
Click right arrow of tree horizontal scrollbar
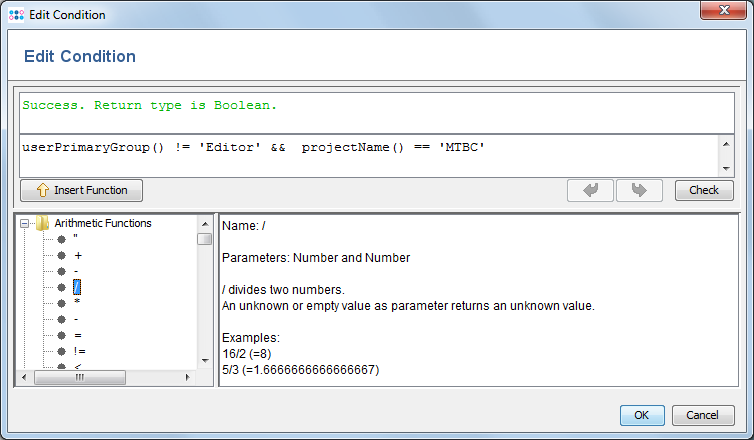coord(187,377)
